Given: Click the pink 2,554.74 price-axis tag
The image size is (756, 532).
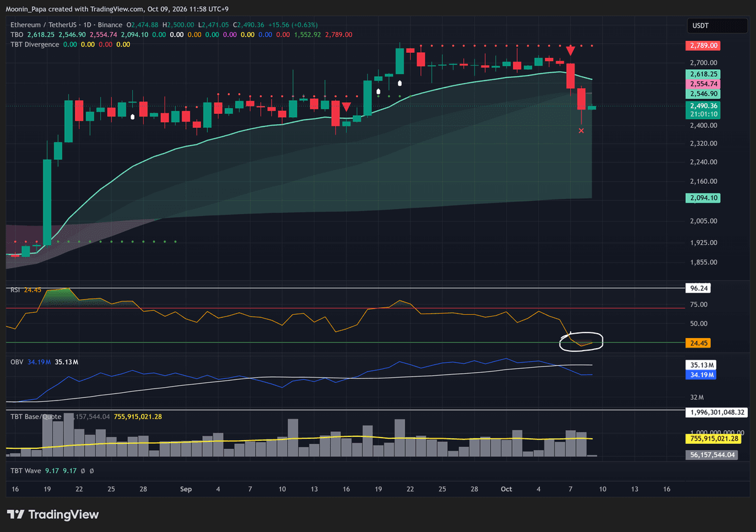Looking at the screenshot, I should 703,84.
